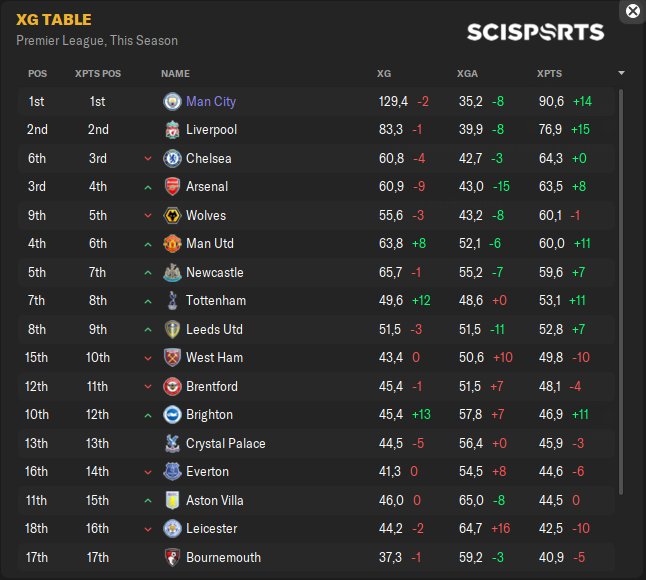Viewport: 646px width, 580px height.
Task: Click the Arsenal crest icon
Action: coord(172,187)
